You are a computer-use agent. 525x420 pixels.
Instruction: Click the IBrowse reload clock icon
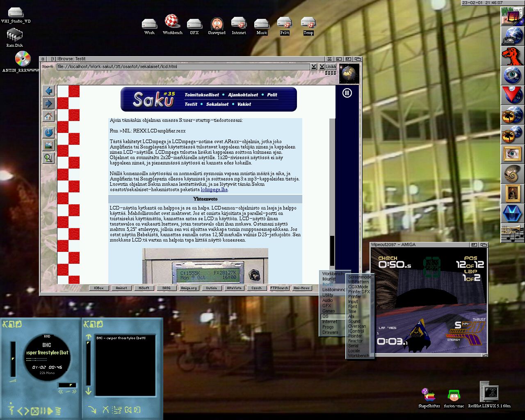[x=49, y=132]
